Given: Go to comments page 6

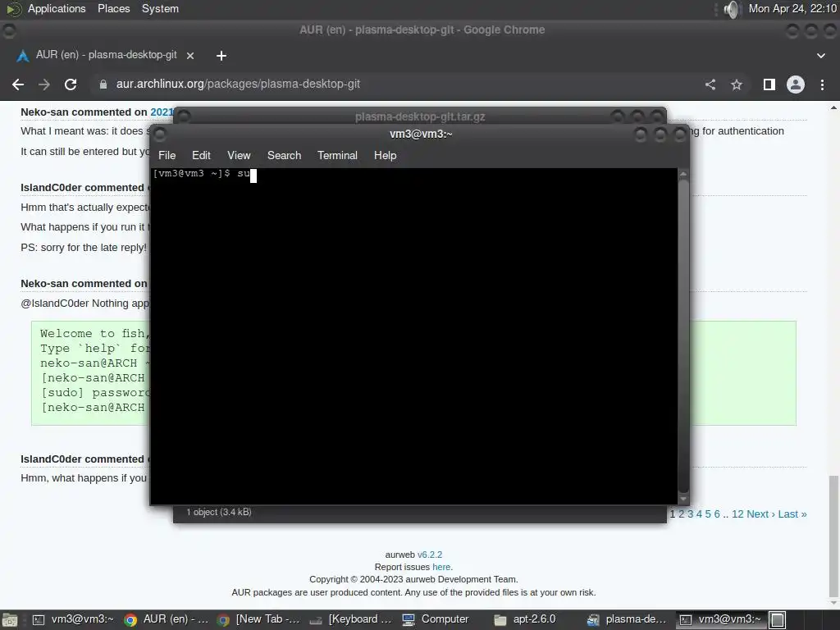Looking at the screenshot, I should (x=717, y=514).
